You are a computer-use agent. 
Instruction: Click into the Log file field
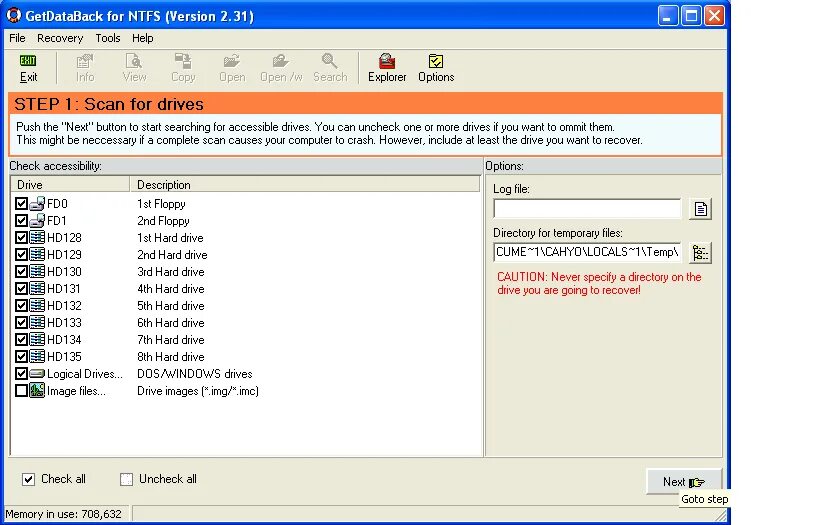[x=587, y=208]
